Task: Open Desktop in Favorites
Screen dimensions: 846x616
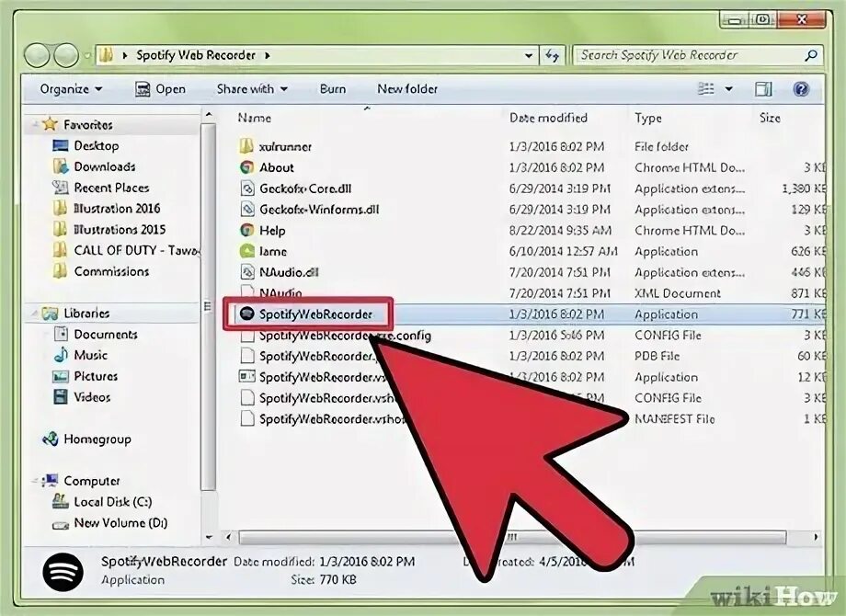Action: (96, 145)
